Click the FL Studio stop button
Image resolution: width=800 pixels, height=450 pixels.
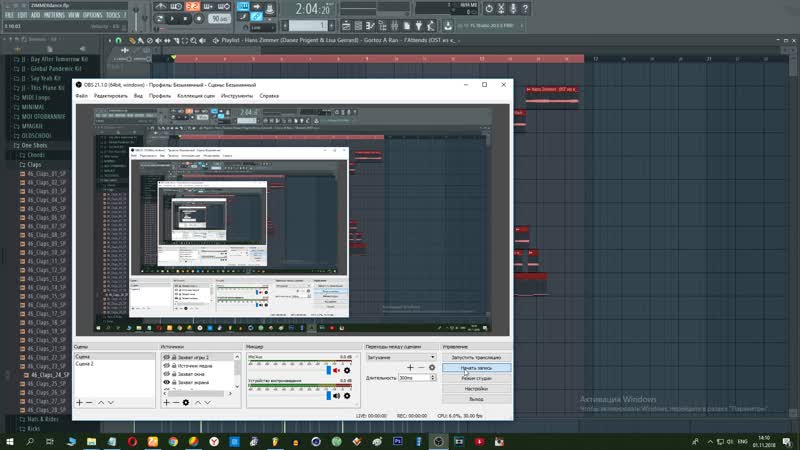coord(185,19)
